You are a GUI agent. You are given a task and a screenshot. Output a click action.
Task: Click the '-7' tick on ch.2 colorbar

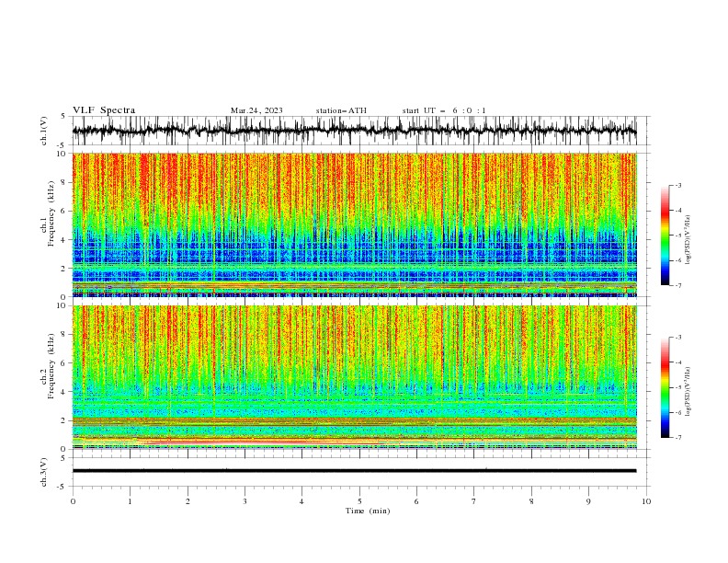[x=678, y=438]
